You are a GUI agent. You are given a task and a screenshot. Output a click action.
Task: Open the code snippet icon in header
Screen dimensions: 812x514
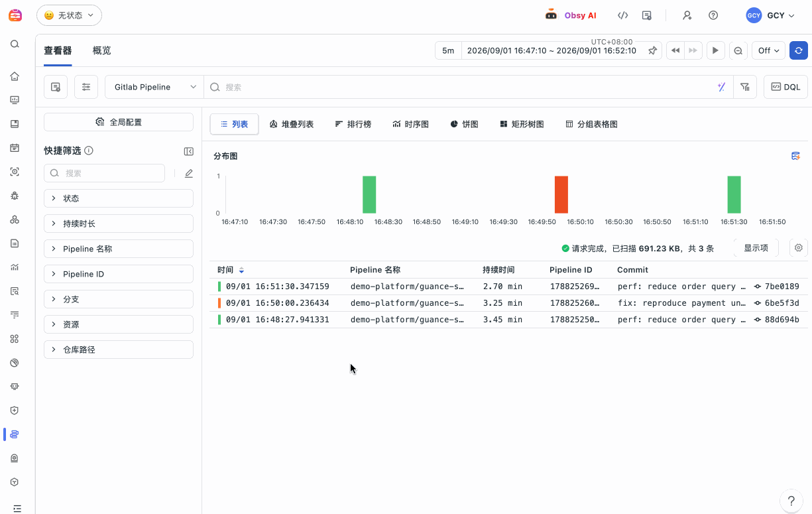pyautogui.click(x=622, y=15)
